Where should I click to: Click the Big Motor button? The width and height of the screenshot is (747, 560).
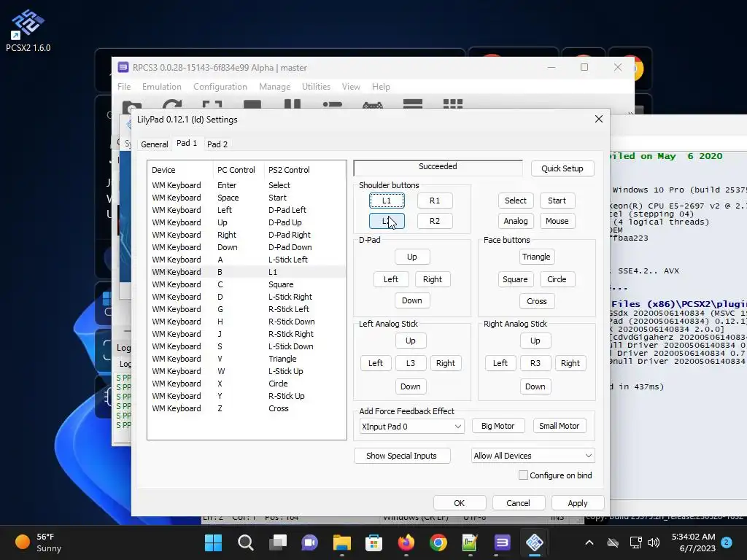(x=498, y=426)
